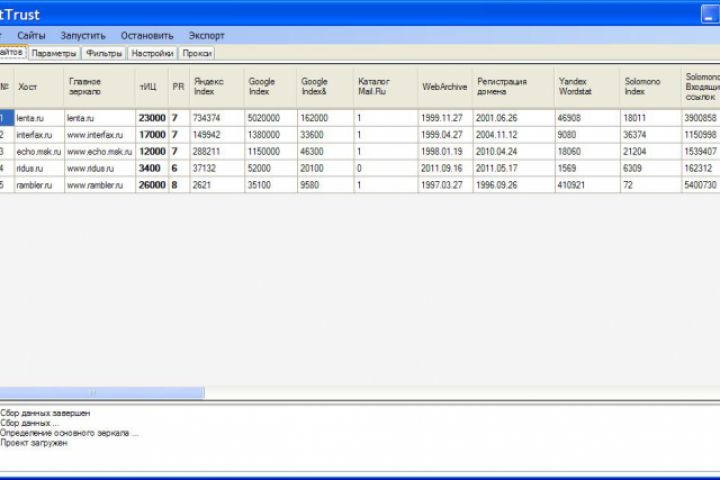This screenshot has height=480, width=720.
Task: Select the echo.msk.ru host cell
Action: (x=39, y=151)
